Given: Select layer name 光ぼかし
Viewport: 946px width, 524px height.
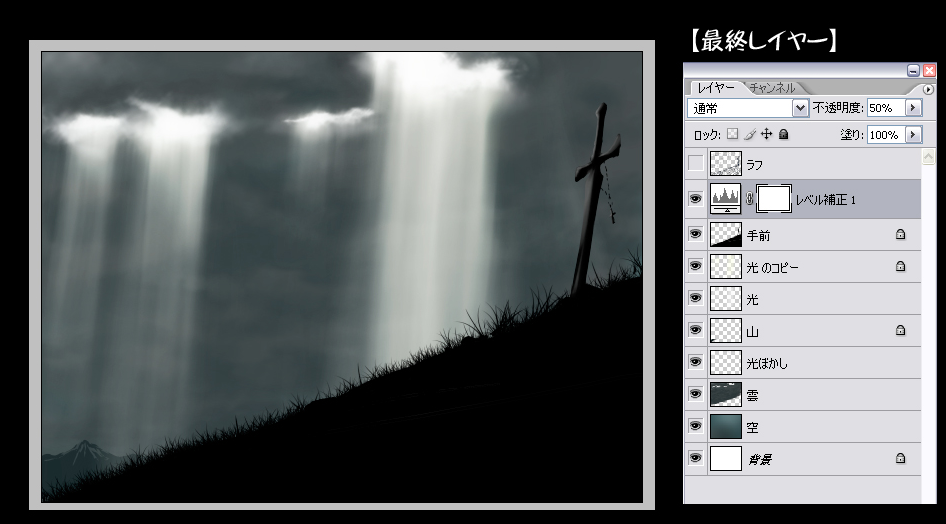Looking at the screenshot, I should [x=767, y=363].
